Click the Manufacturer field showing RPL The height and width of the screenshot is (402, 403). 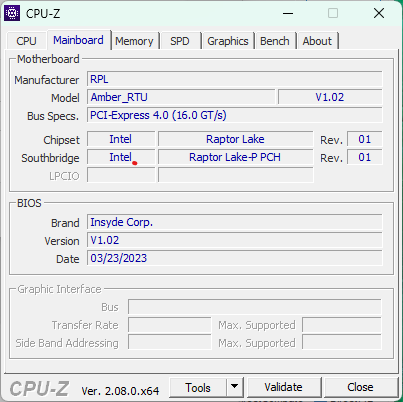[x=235, y=79]
